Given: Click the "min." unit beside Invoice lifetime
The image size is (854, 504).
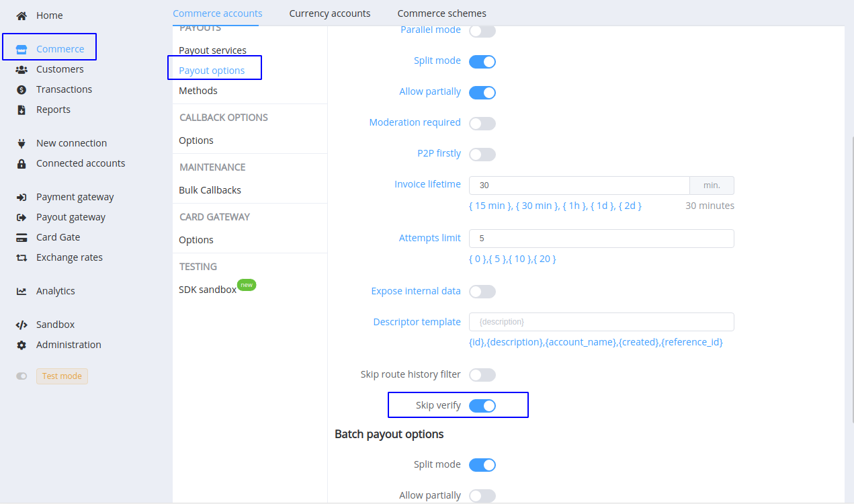Looking at the screenshot, I should coord(712,185).
